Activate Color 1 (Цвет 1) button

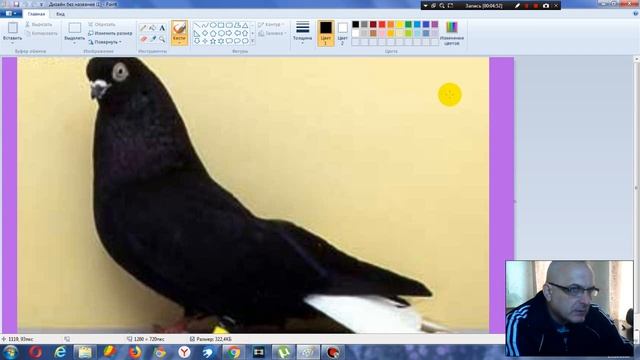click(326, 33)
